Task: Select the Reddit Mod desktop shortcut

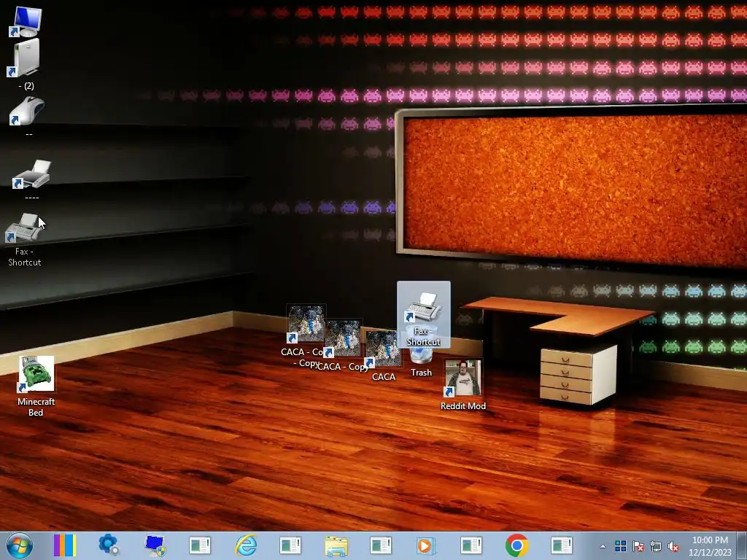Action: [x=463, y=385]
